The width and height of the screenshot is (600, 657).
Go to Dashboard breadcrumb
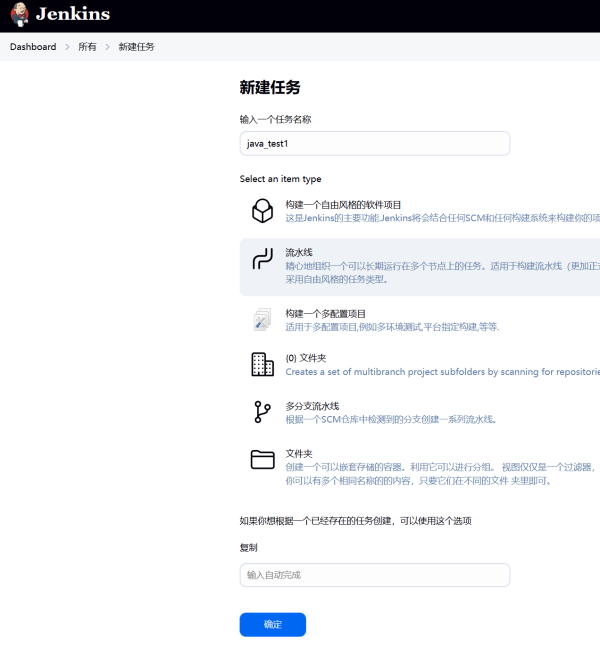coord(33,47)
